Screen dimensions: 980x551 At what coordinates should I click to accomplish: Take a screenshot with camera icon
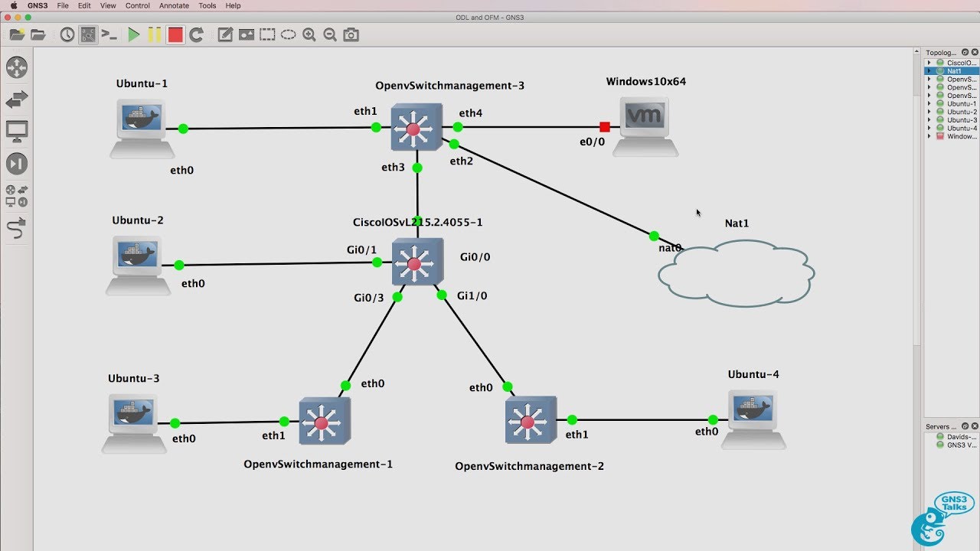click(351, 34)
